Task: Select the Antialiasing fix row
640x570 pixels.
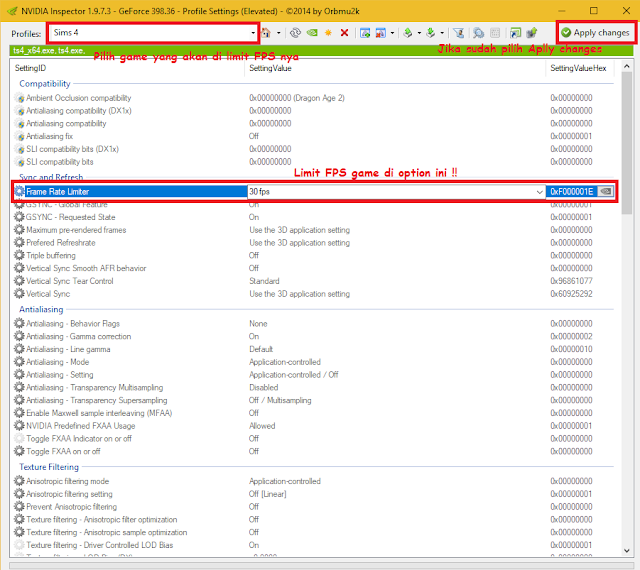Action: coord(313,136)
